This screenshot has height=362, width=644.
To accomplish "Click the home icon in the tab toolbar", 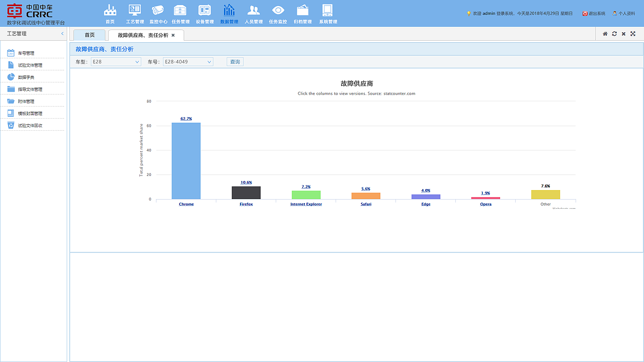I will coord(605,34).
